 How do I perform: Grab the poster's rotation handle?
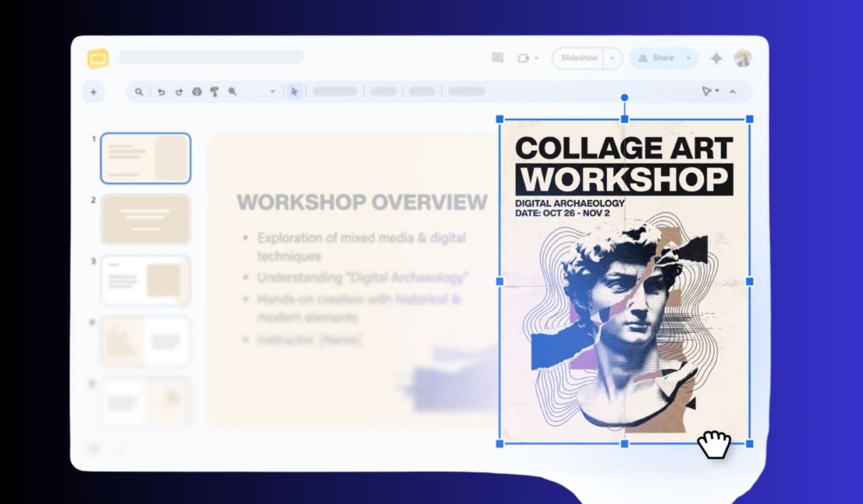pos(624,98)
